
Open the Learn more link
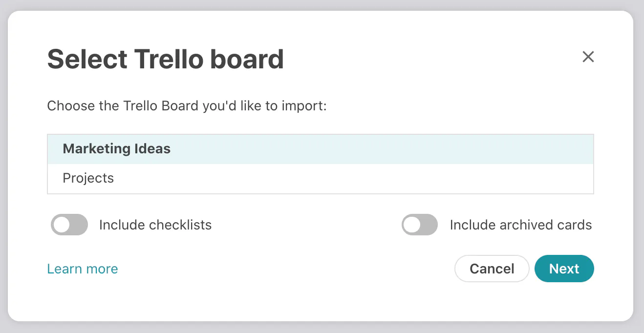83,269
